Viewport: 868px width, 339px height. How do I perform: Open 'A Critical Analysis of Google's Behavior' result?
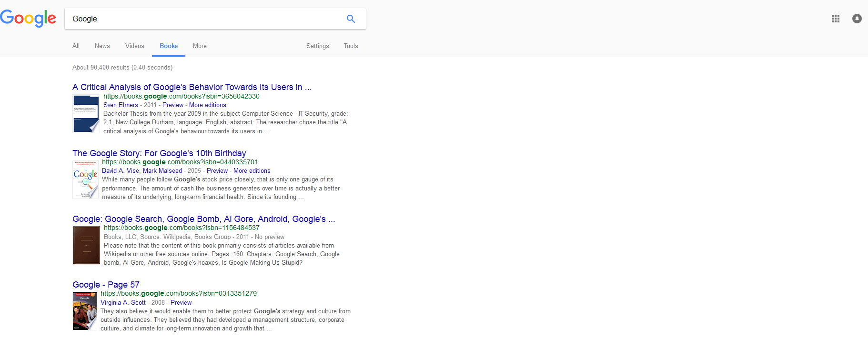click(x=192, y=87)
